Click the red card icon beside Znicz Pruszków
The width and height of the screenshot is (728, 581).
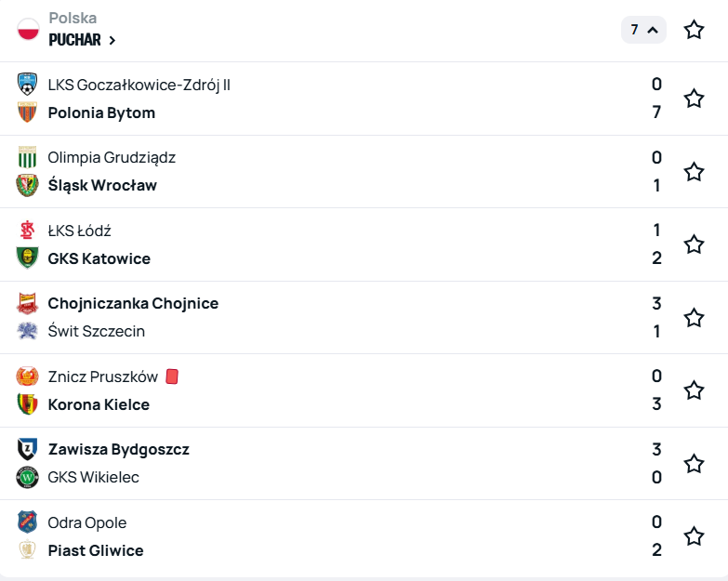tap(172, 376)
